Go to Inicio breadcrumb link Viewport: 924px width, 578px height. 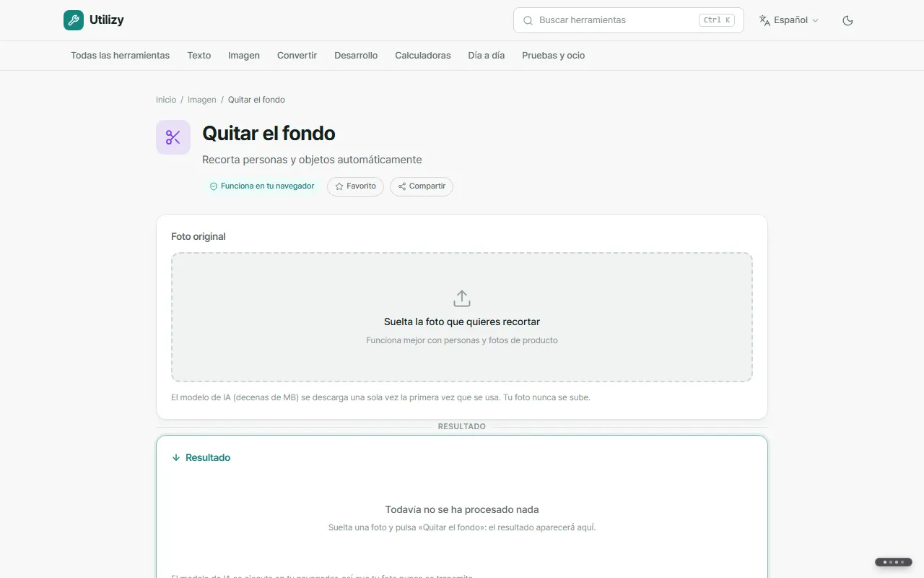(x=166, y=100)
